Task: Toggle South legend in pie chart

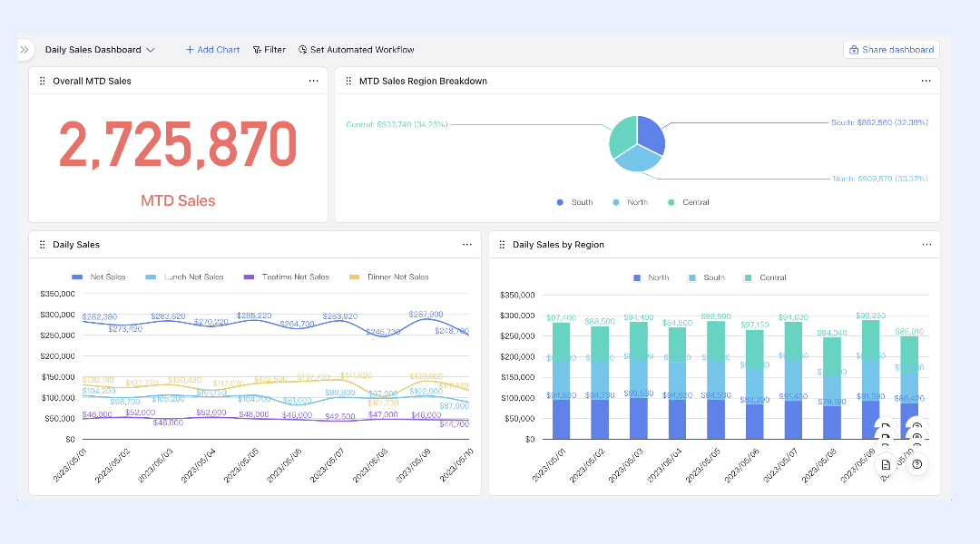Action: coord(574,202)
